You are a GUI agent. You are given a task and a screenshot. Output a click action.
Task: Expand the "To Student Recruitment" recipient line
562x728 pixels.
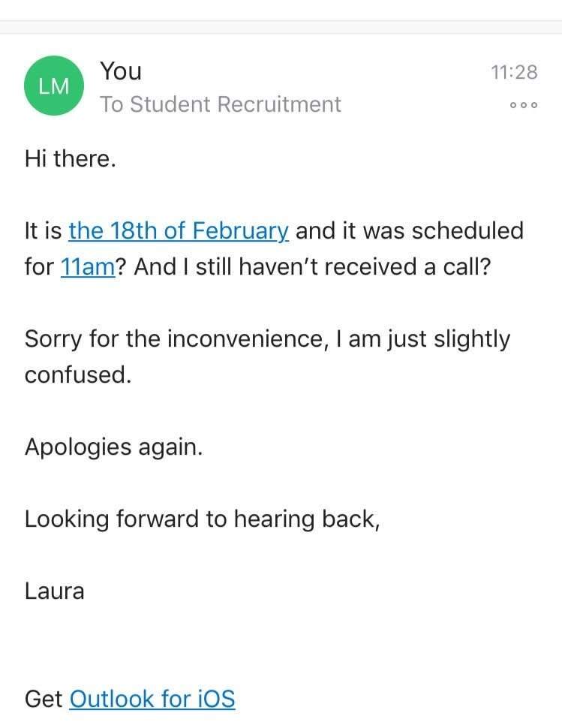click(x=221, y=104)
